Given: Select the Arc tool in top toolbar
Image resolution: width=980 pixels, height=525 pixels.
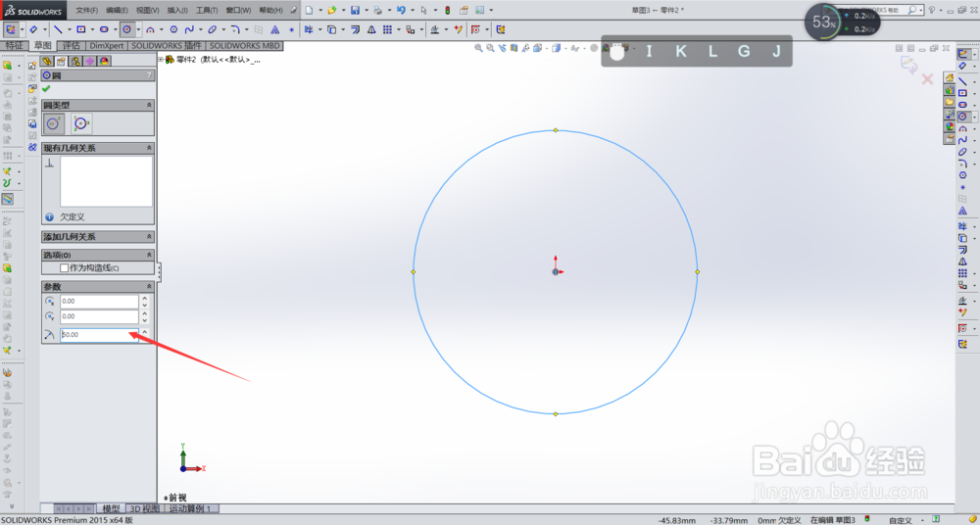Looking at the screenshot, I should (x=150, y=29).
